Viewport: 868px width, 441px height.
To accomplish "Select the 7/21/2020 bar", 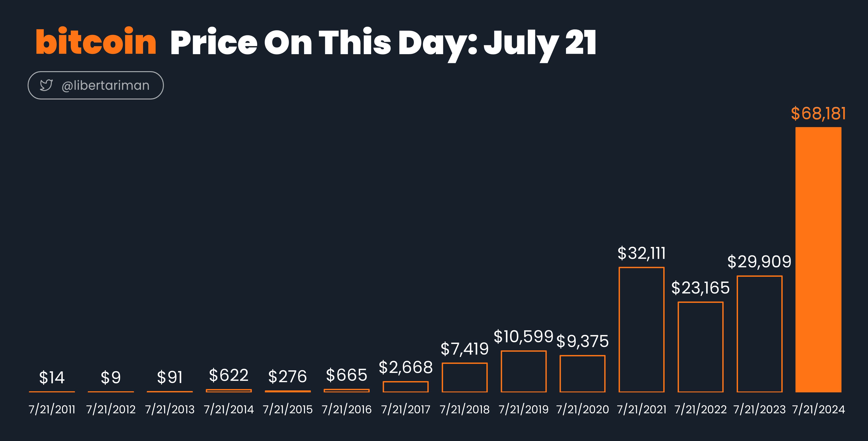I will tap(583, 374).
